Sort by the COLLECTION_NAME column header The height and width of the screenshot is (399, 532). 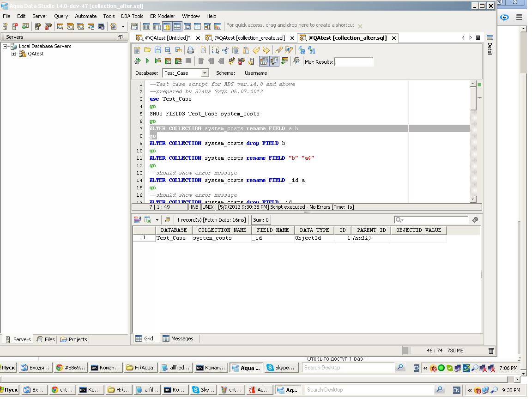coord(222,230)
